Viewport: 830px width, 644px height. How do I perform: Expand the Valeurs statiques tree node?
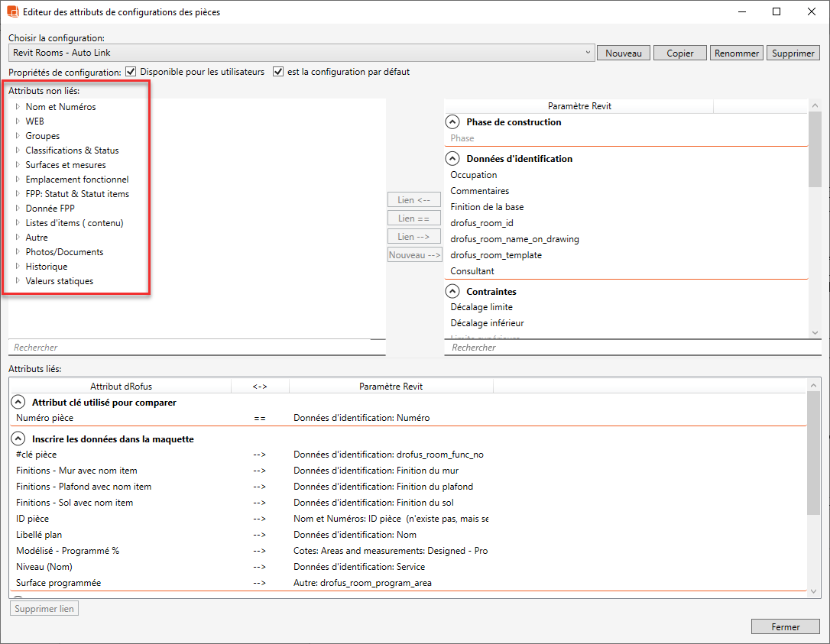[18, 281]
